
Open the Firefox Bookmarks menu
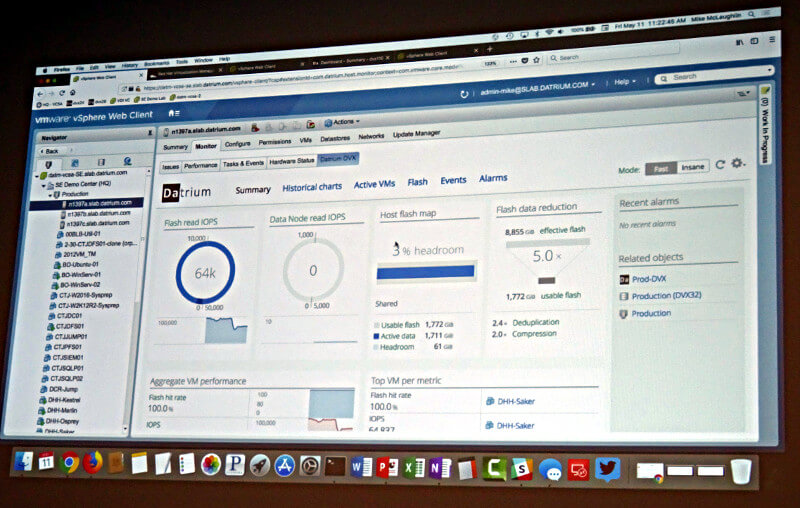point(156,63)
